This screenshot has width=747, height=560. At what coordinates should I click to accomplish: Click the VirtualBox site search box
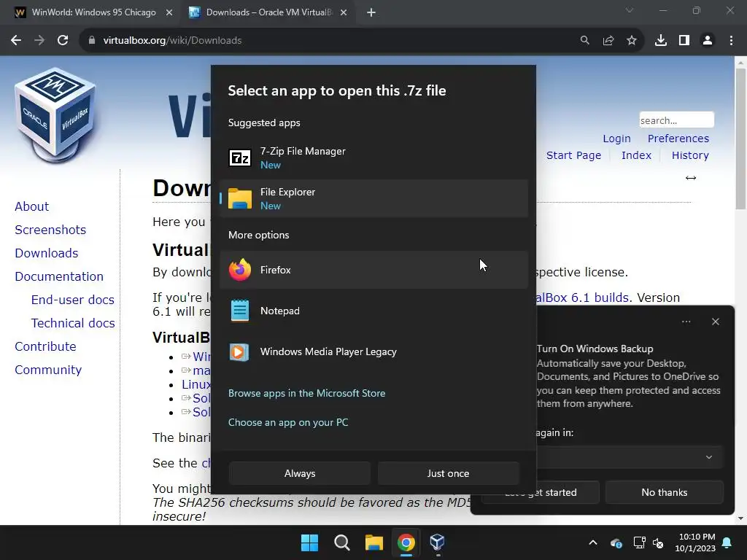tap(676, 120)
